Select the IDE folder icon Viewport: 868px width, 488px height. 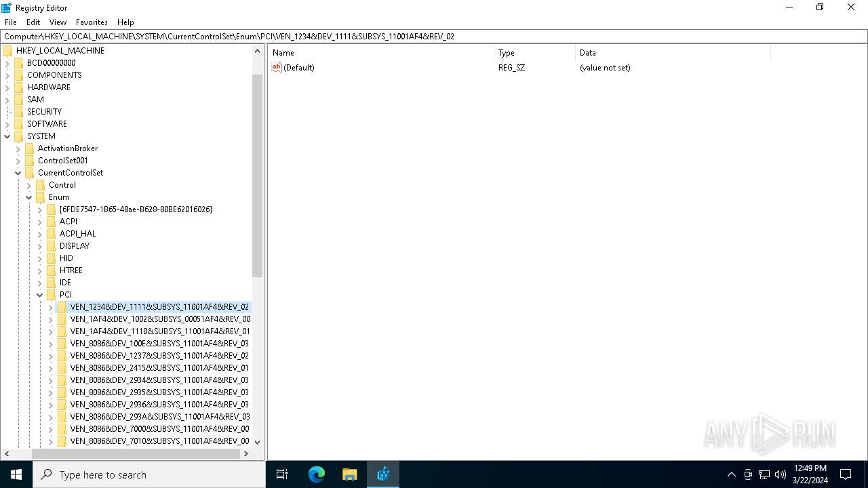[x=52, y=283]
